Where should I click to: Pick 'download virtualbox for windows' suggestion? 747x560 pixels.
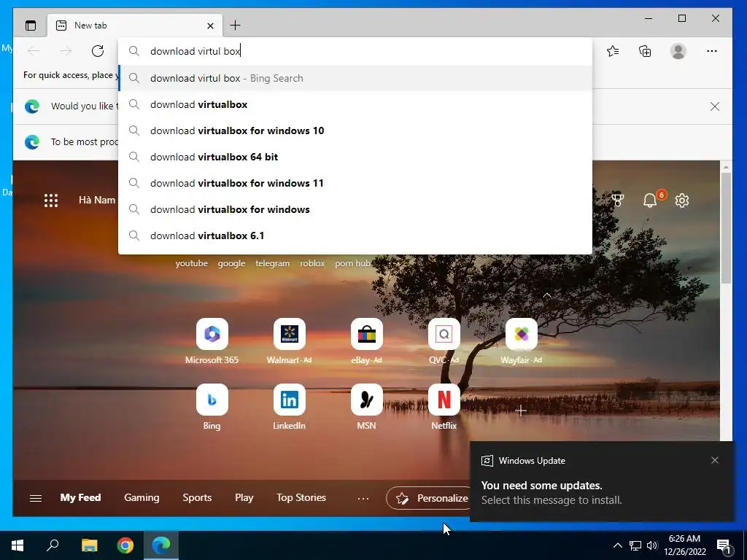pyautogui.click(x=355, y=209)
